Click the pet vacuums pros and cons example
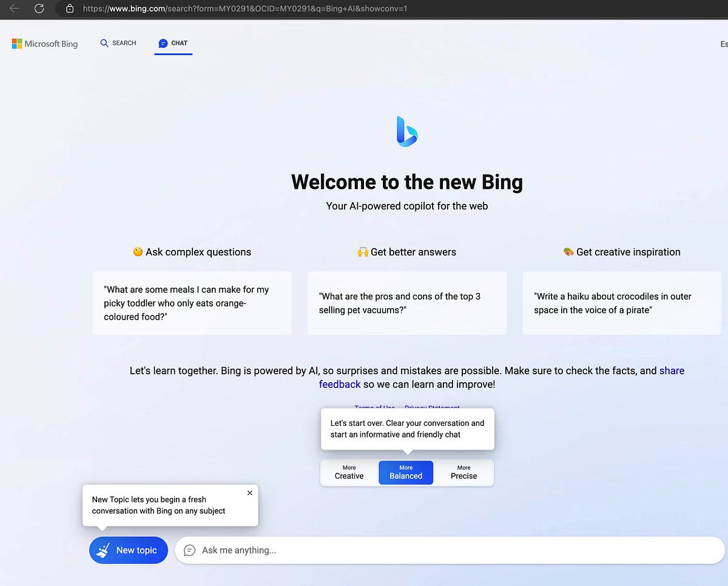Viewport: 728px width, 586px height. click(406, 303)
